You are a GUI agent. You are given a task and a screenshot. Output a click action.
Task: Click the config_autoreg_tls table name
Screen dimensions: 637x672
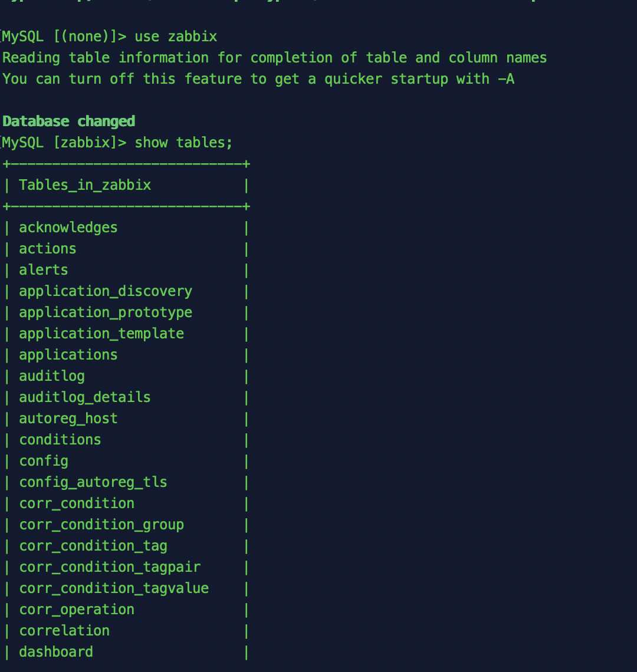(93, 482)
